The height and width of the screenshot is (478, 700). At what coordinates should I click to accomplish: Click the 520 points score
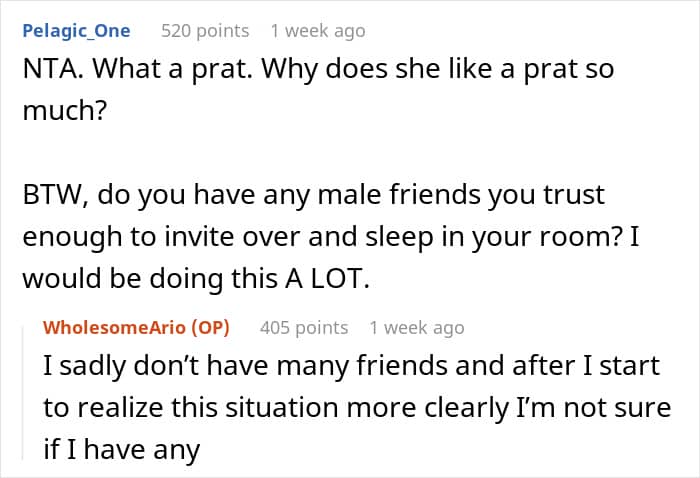pos(205,31)
